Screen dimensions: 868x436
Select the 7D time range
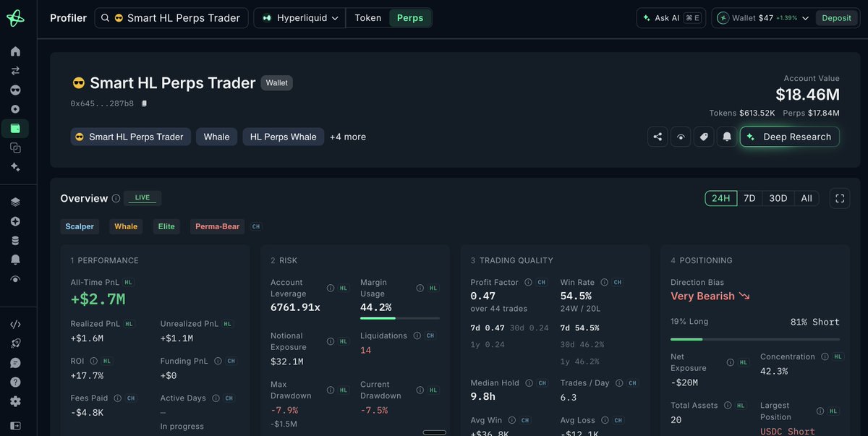749,198
